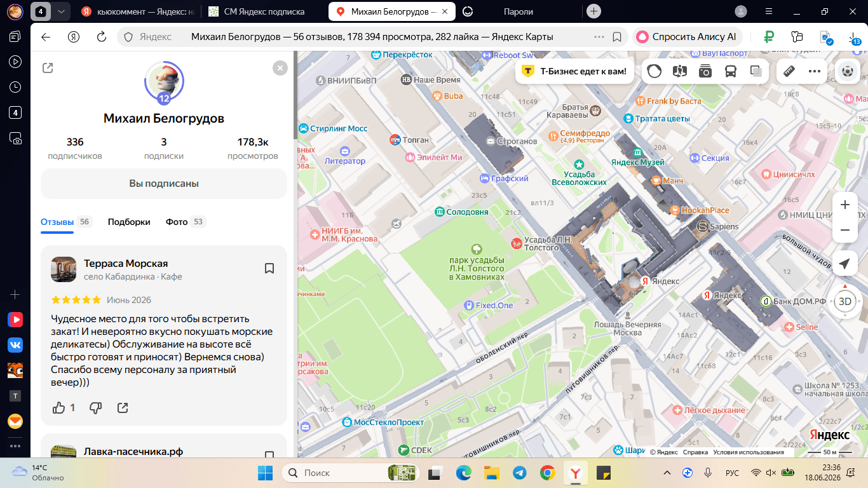Open the Справка link on the map

[x=695, y=452]
